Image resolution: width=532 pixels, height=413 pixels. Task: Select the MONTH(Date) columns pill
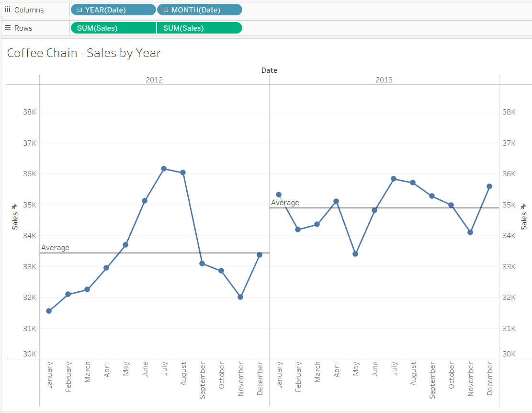pyautogui.click(x=200, y=10)
